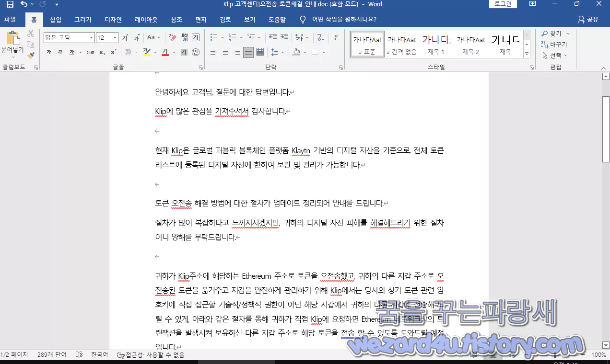This screenshot has height=364, width=610.
Task: Toggle the bulleted list
Action: tap(213, 37)
